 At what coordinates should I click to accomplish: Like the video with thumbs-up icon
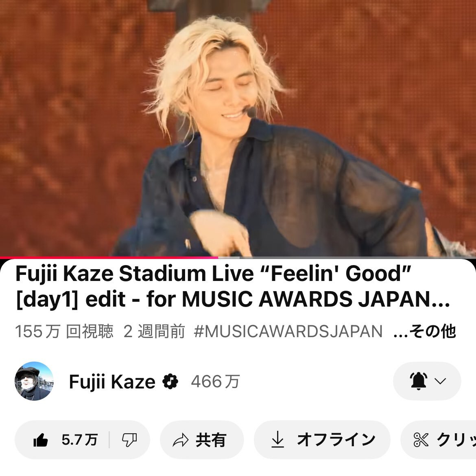(41, 439)
